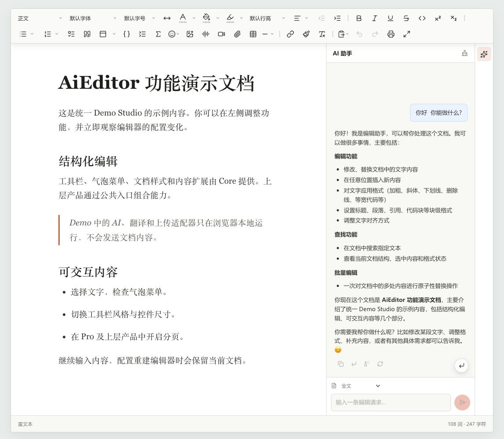
Task: Insert an image
Action: pos(190,34)
